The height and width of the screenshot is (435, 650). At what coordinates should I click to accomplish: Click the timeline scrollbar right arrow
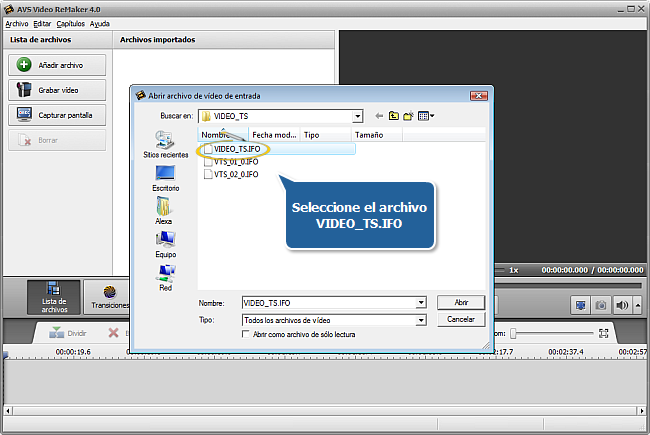click(642, 411)
